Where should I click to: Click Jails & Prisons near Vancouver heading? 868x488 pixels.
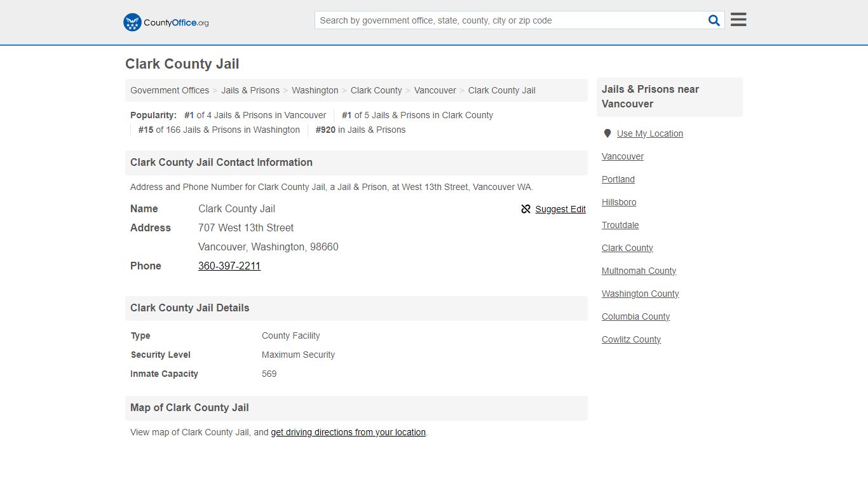(650, 97)
